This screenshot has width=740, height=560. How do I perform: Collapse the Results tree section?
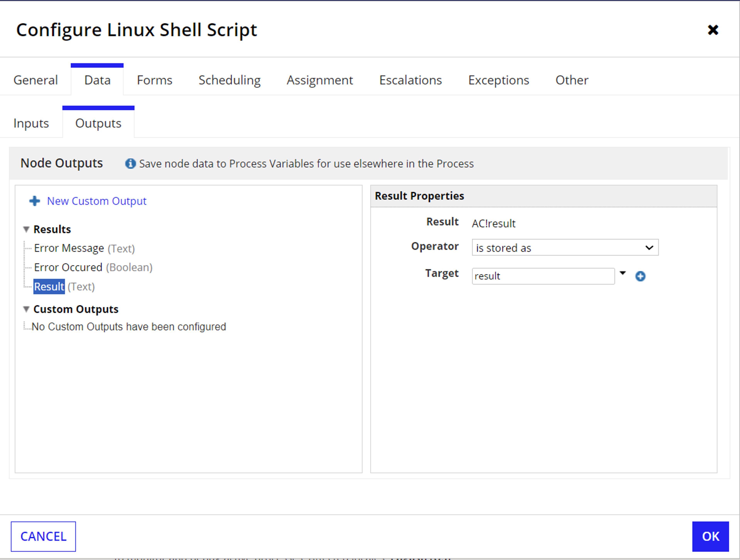(26, 229)
